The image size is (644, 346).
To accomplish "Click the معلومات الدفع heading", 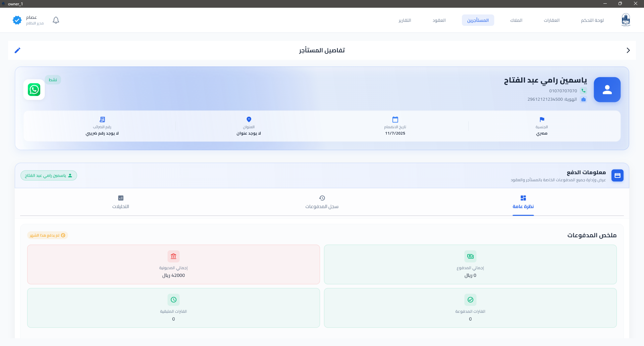I will [x=586, y=172].
